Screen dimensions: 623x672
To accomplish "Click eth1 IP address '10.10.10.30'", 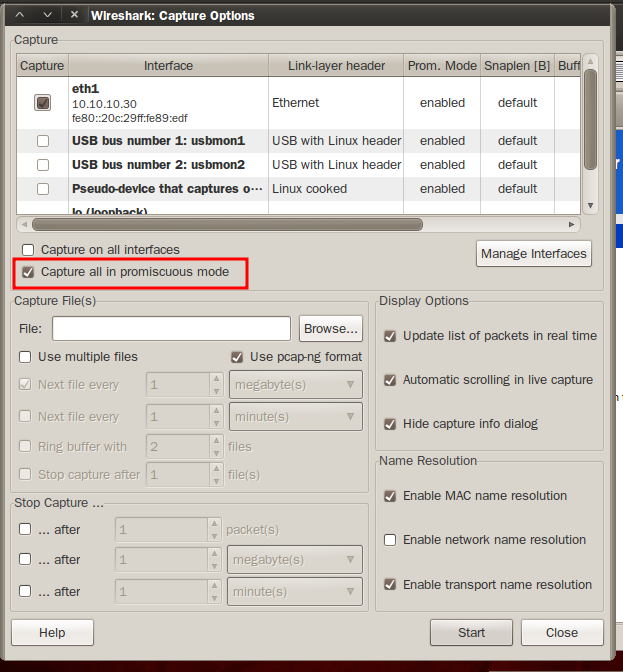I will pyautogui.click(x=104, y=104).
